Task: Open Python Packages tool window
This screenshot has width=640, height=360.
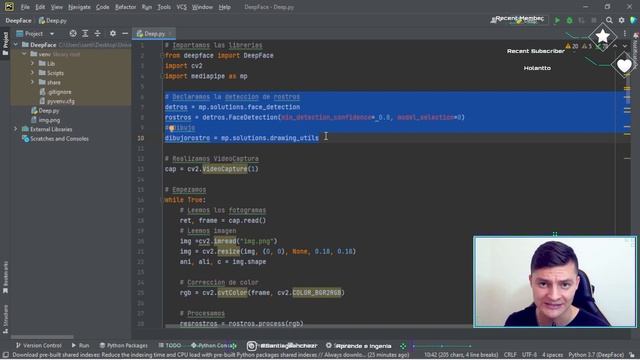Action: (x=124, y=345)
